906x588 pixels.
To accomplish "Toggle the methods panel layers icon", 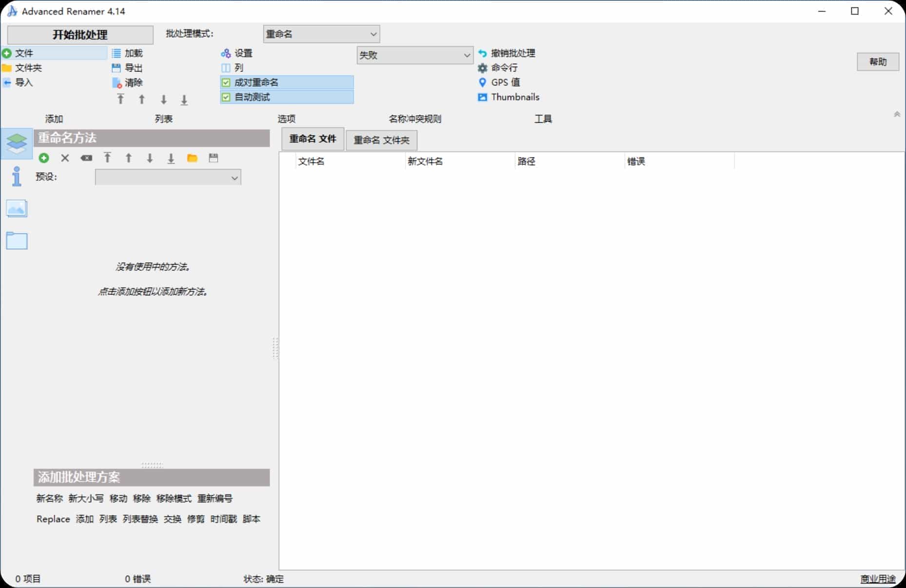I will point(17,143).
